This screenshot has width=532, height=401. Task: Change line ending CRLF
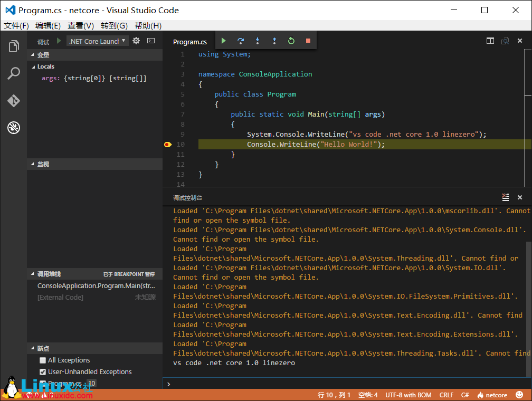tap(446, 395)
